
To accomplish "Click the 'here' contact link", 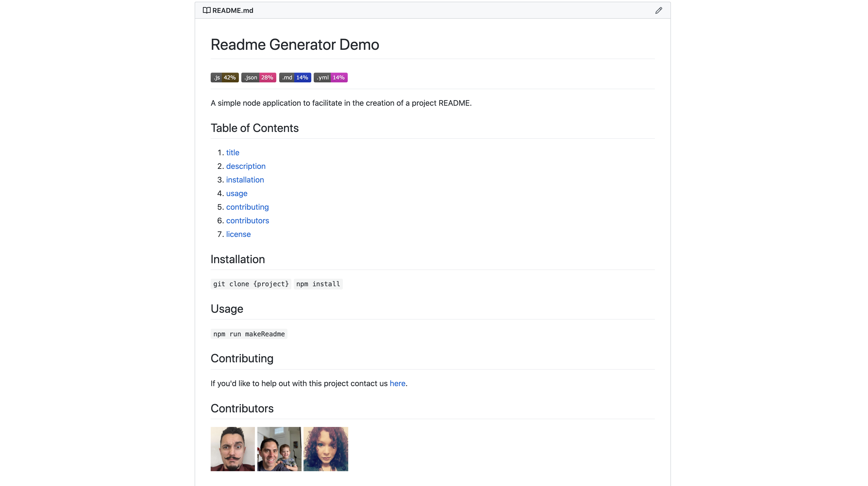I will point(397,383).
